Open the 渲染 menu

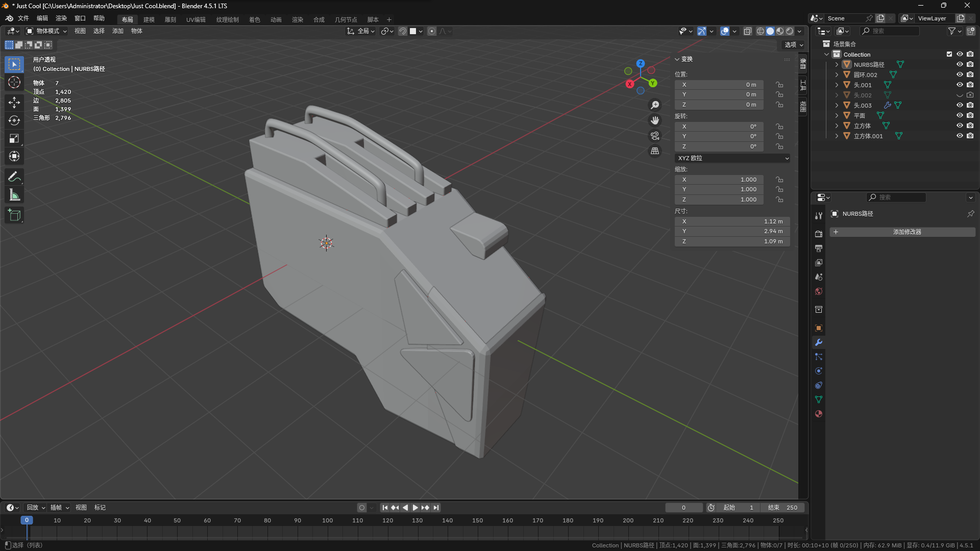[61, 18]
